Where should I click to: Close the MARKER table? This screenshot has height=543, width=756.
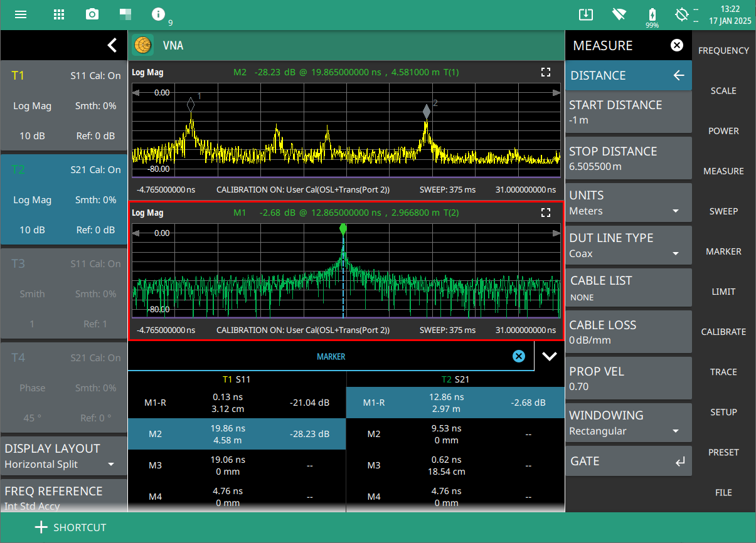(x=518, y=356)
